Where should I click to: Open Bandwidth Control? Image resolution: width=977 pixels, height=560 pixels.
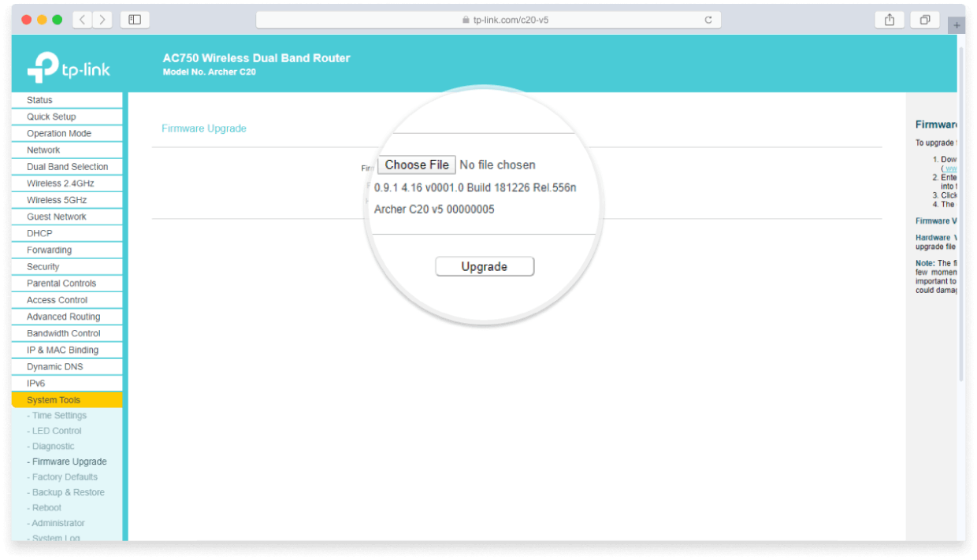point(67,333)
